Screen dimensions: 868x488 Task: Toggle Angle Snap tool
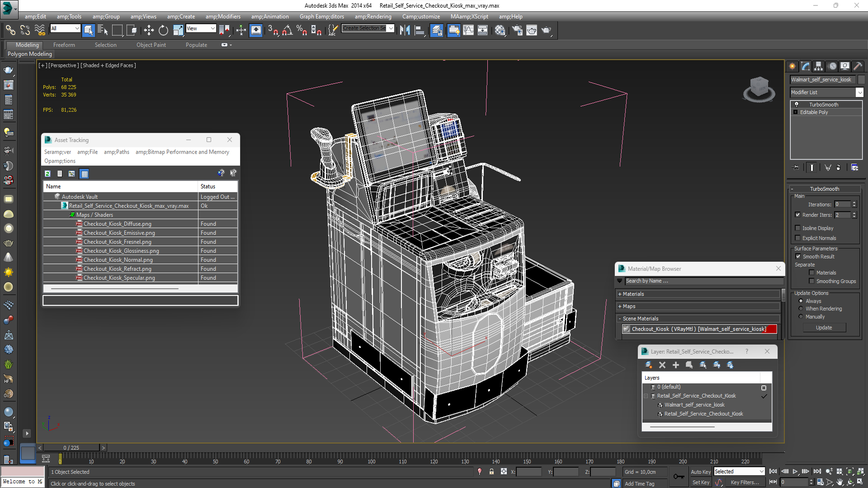tap(287, 30)
